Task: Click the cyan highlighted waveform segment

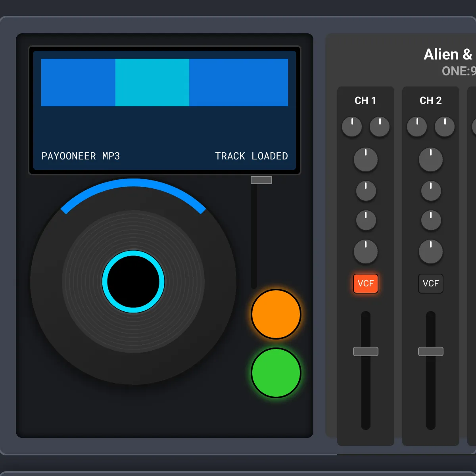Action: tap(152, 83)
